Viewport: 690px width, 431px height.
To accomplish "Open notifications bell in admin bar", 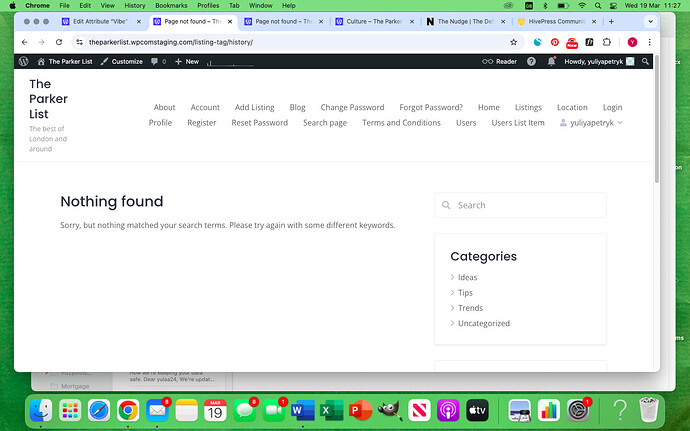I will pyautogui.click(x=551, y=62).
